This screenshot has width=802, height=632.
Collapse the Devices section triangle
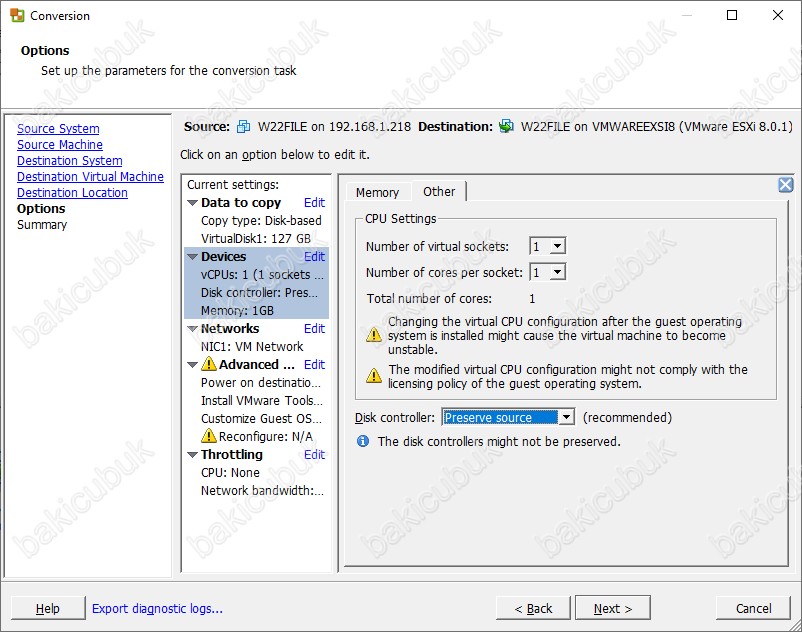pos(192,257)
